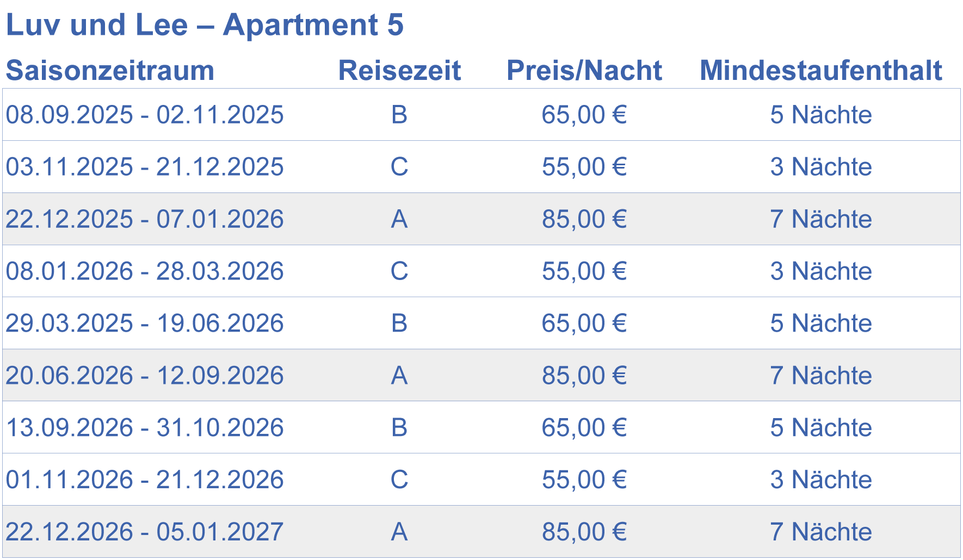
Task: Click 7 Nächte for the 22.12.2026 season
Action: (820, 532)
